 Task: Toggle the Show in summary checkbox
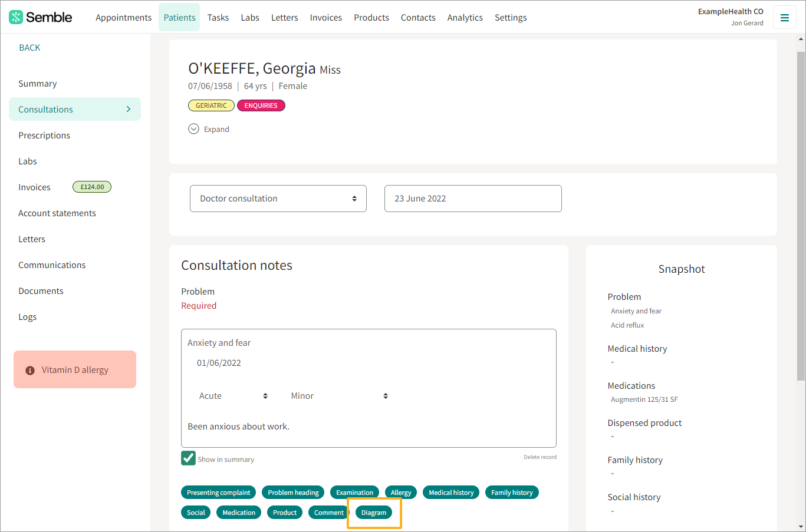click(x=188, y=458)
